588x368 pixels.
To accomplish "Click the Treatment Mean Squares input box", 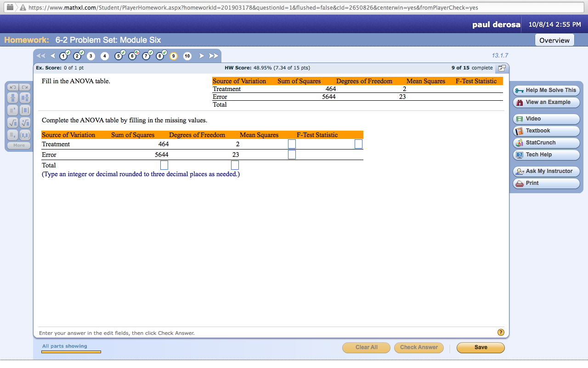I will click(x=292, y=144).
